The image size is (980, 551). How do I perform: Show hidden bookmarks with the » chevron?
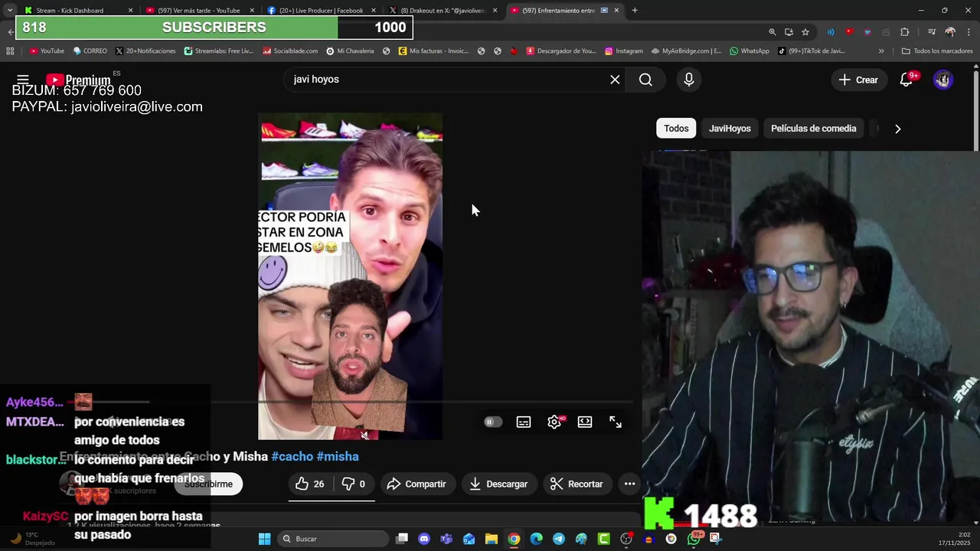(x=881, y=51)
